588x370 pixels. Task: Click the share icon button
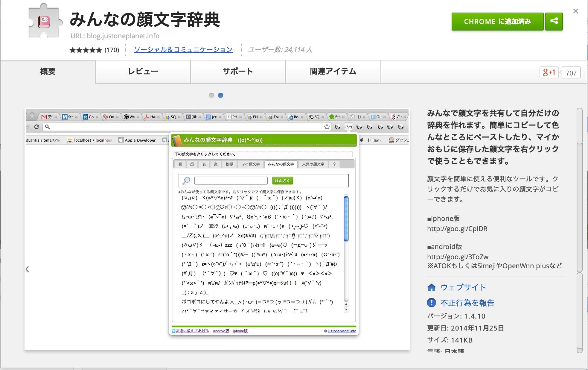pyautogui.click(x=554, y=22)
